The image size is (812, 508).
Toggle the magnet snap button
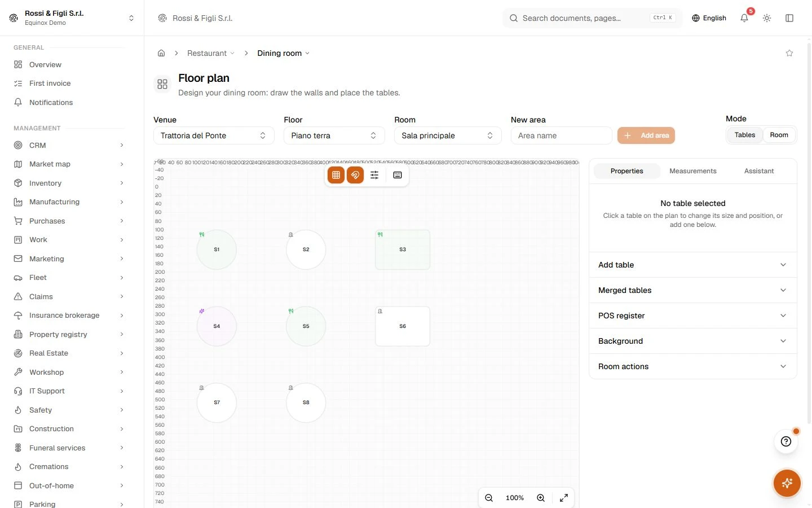[355, 175]
